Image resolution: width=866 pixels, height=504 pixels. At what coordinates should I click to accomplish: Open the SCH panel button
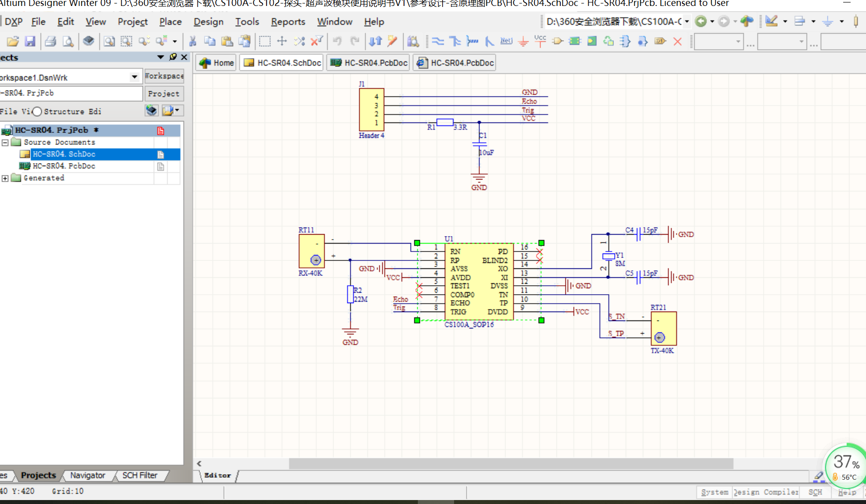pos(815,492)
